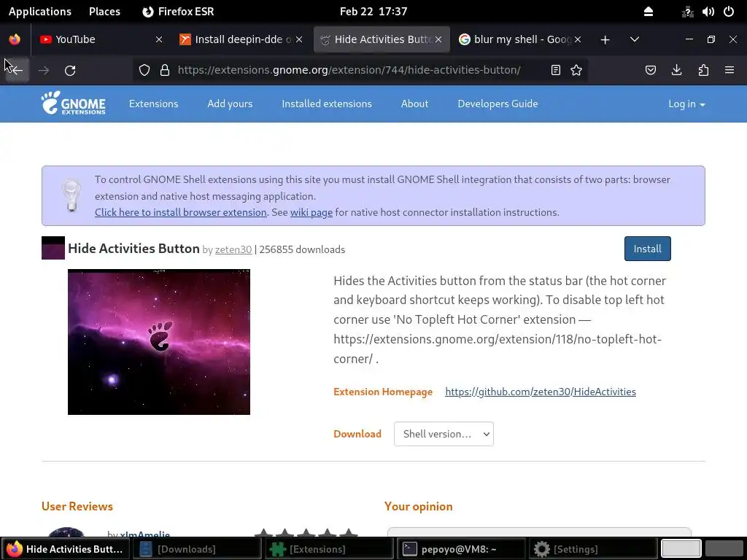Click the blue Install button

point(648,249)
